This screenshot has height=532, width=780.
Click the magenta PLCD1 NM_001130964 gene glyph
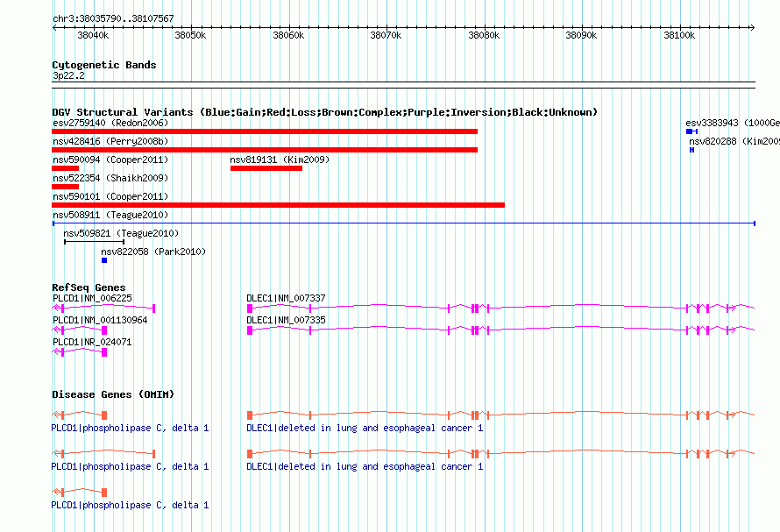79,330
